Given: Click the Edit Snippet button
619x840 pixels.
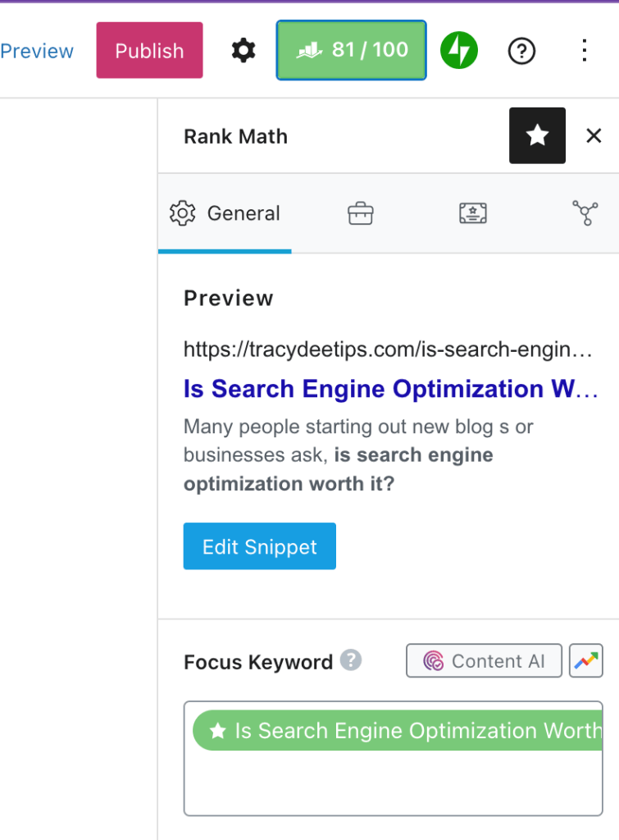Looking at the screenshot, I should tap(259, 546).
